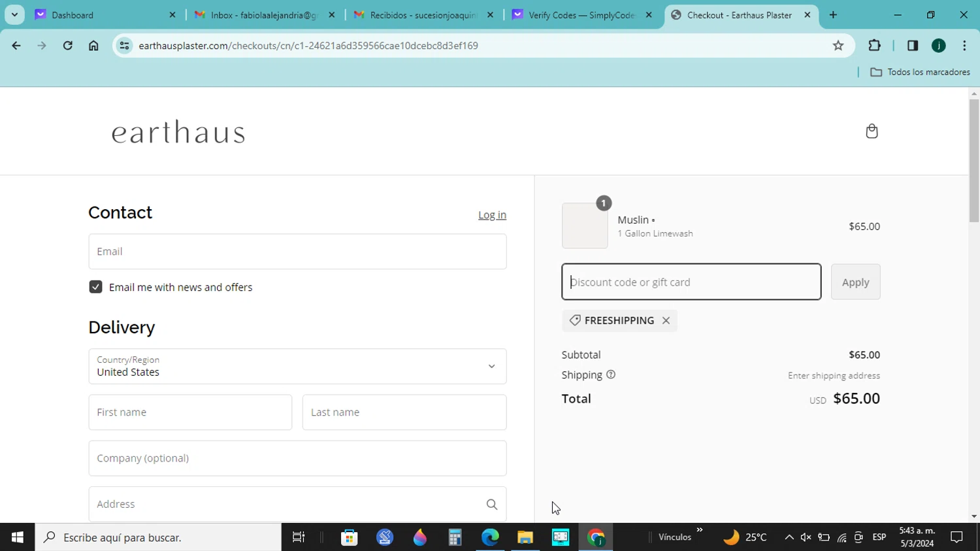The height and width of the screenshot is (551, 980).
Task: Click the Last name field
Action: 404,412
